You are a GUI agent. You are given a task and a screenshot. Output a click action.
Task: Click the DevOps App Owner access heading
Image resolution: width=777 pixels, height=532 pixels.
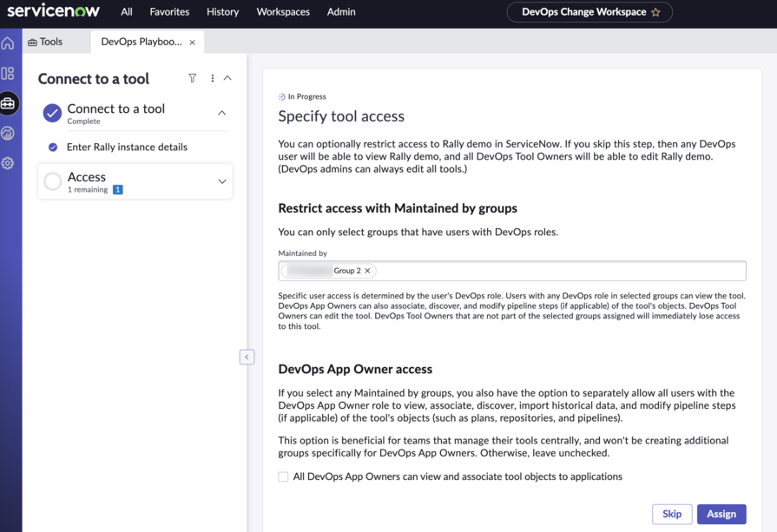click(355, 369)
